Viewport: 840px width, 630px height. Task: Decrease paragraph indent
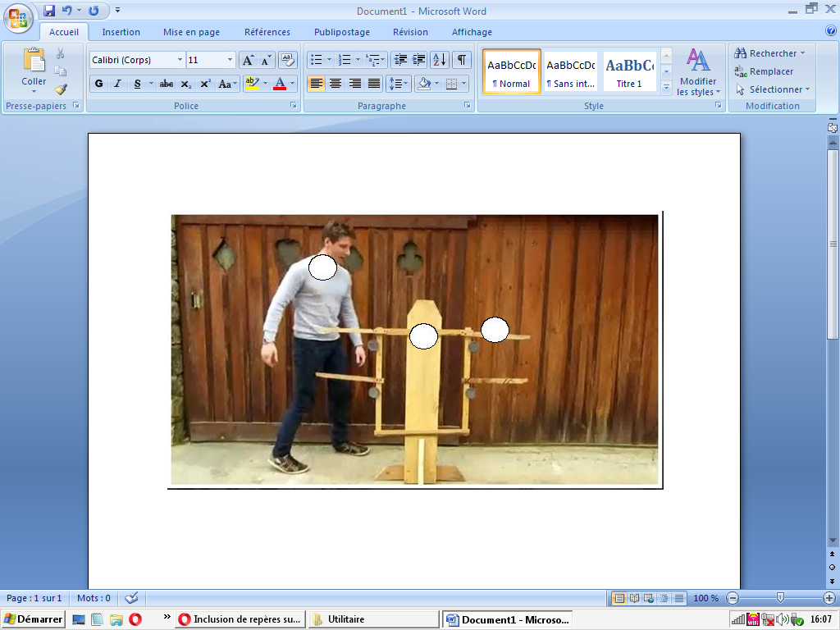(x=400, y=60)
